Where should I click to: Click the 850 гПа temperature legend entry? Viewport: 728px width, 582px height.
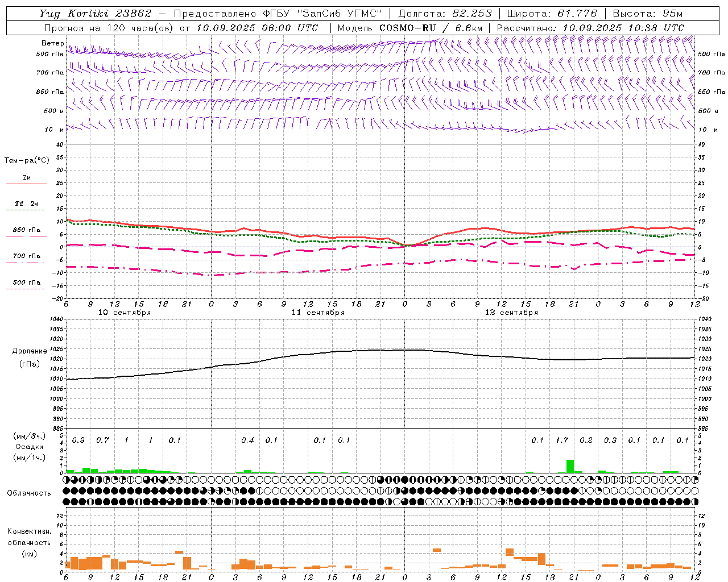click(x=26, y=230)
